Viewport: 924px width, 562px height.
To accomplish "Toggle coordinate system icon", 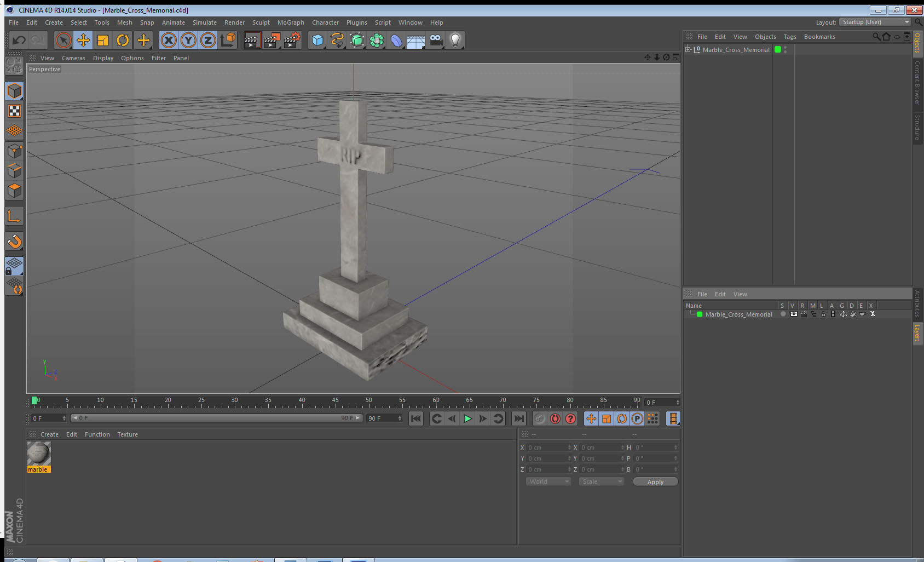I will point(228,40).
